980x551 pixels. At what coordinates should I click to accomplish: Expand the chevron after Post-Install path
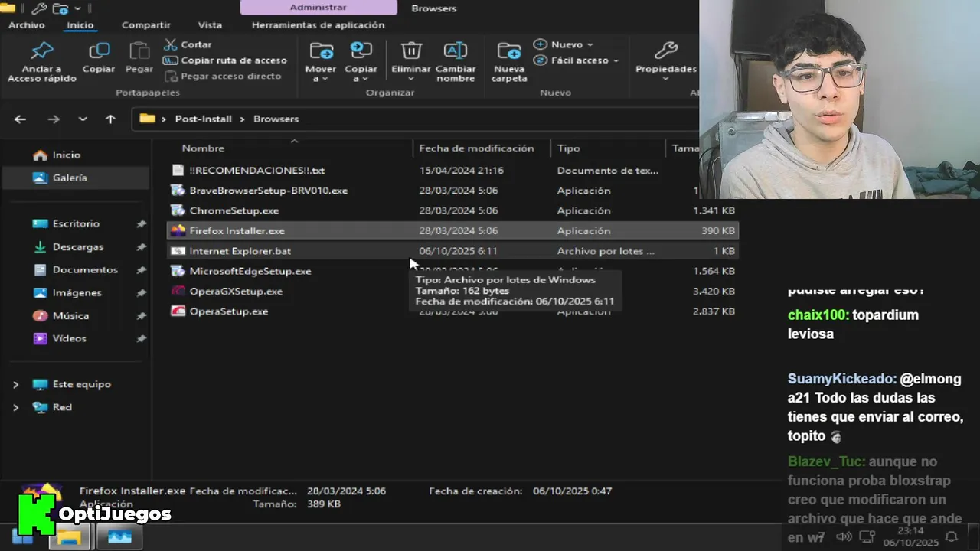[241, 119]
